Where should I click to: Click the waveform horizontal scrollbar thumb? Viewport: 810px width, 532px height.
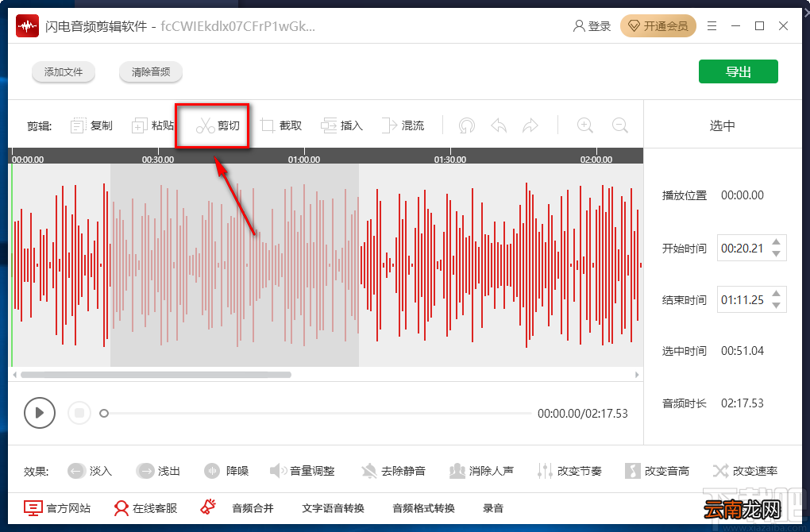click(x=156, y=375)
